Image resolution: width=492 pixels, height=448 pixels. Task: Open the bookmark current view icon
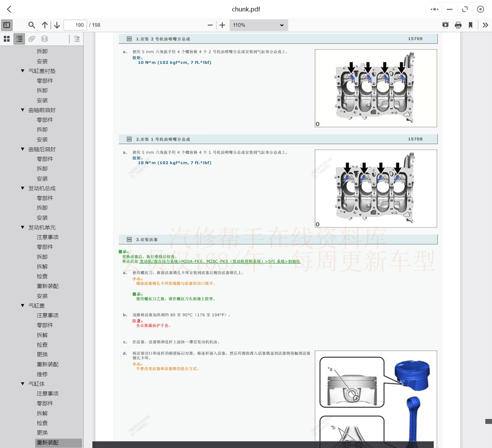(x=471, y=25)
